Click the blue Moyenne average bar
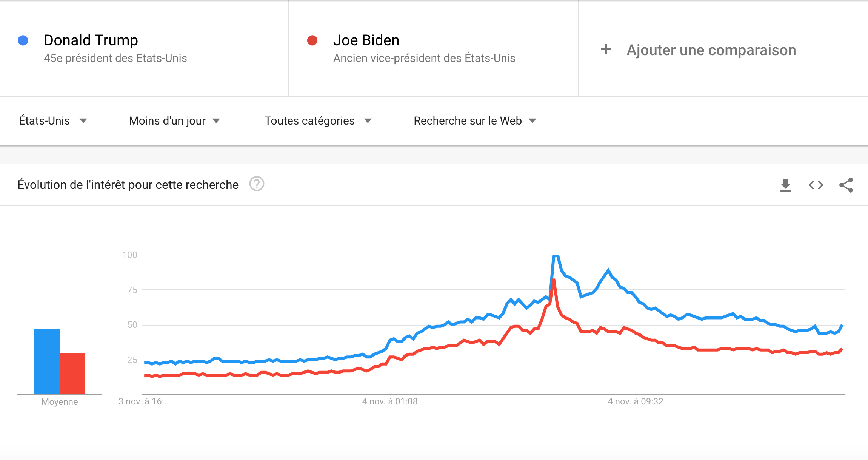This screenshot has height=460, width=868. (x=47, y=361)
